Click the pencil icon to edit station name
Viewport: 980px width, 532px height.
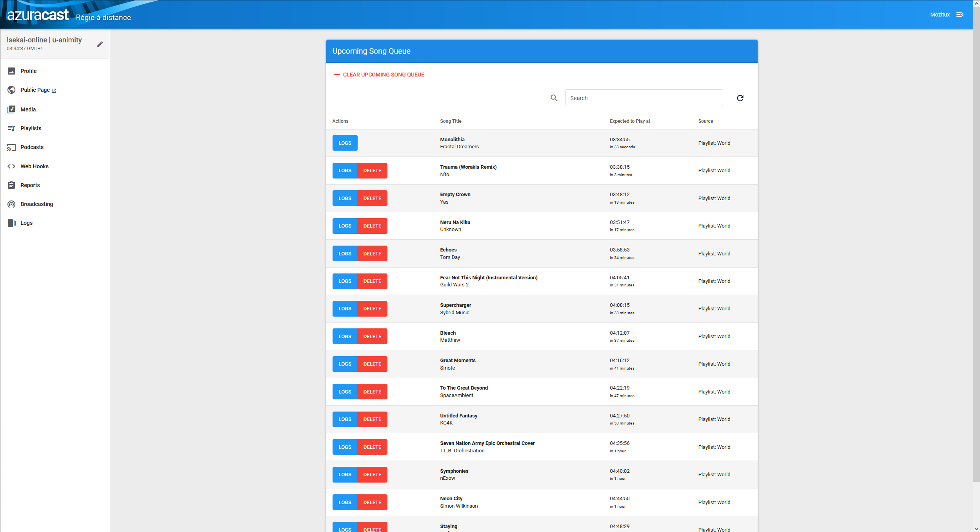click(100, 44)
